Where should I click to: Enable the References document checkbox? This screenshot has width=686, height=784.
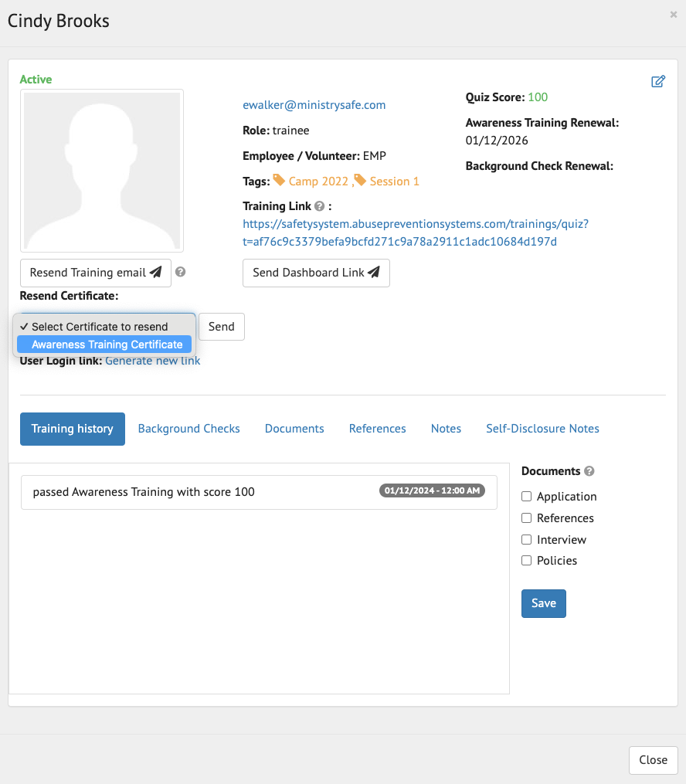click(x=527, y=518)
